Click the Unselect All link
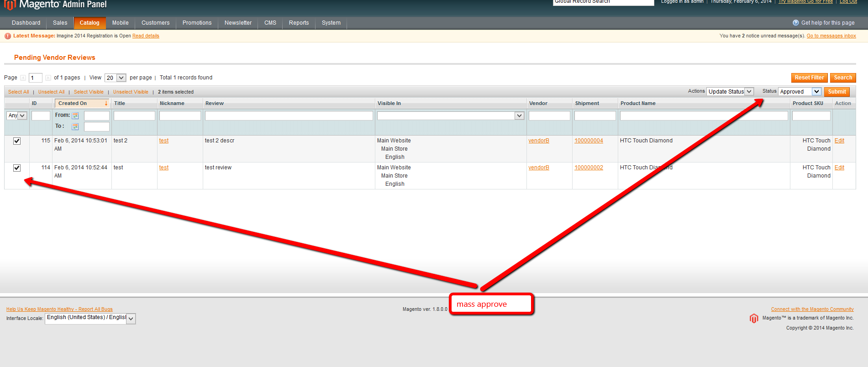The height and width of the screenshot is (367, 868). [x=52, y=92]
